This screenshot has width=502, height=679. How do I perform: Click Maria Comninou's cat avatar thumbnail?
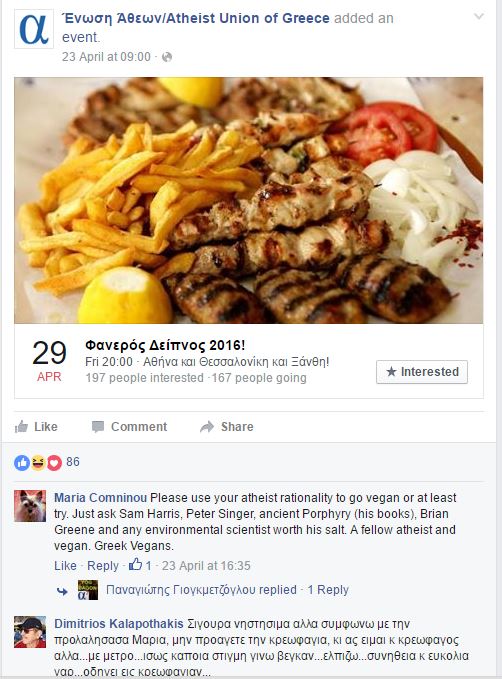pos(30,506)
